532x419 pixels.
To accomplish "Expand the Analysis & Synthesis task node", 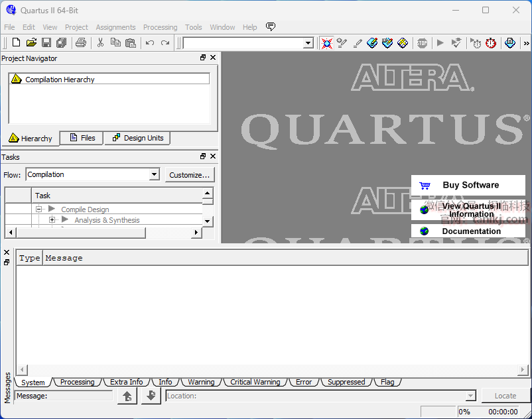I will point(52,220).
